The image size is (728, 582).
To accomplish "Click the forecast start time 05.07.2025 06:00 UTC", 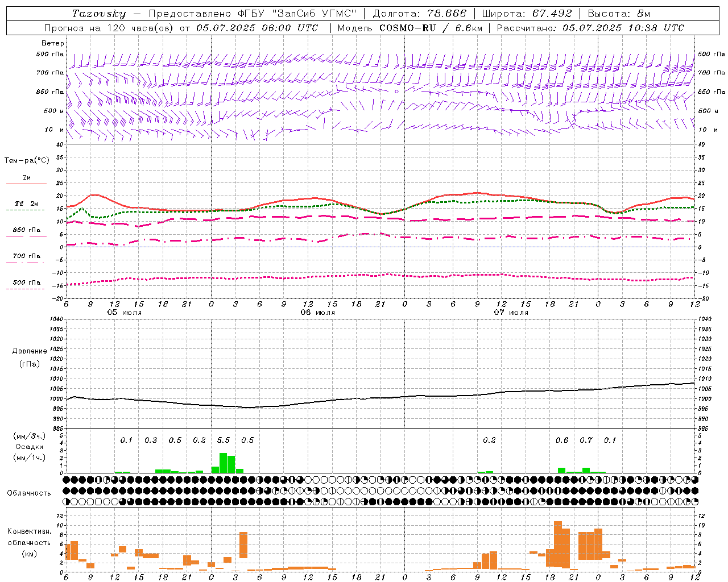I will pyautogui.click(x=257, y=28).
